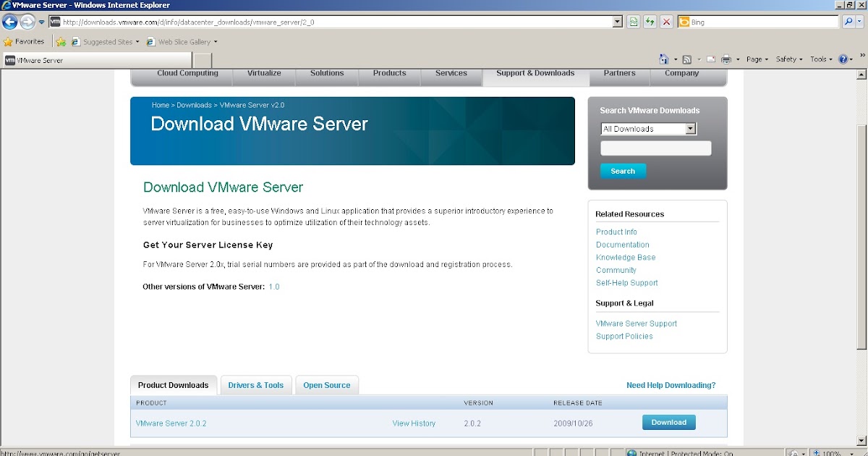Image resolution: width=868 pixels, height=456 pixels.
Task: Open the recent pages dropdown arrow
Action: pos(42,22)
